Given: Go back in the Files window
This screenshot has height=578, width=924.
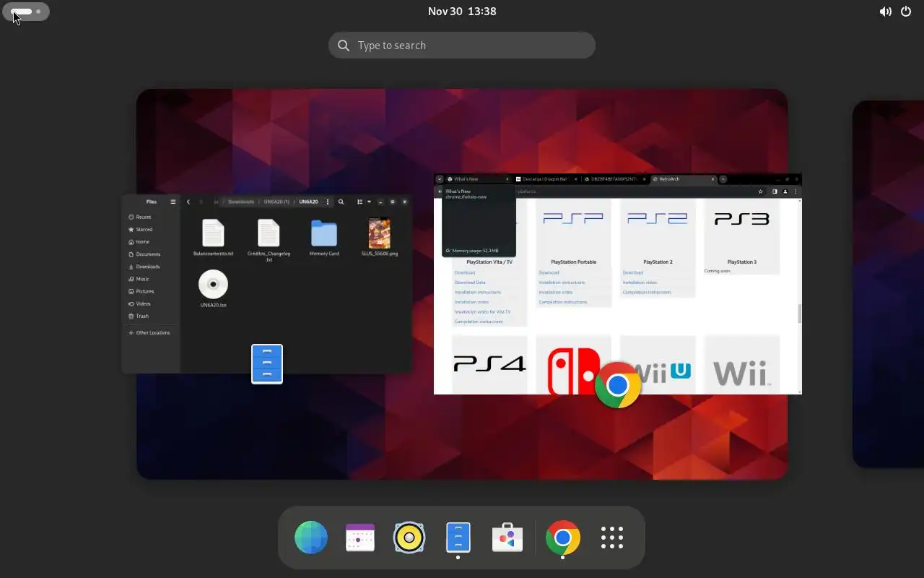Looking at the screenshot, I should [188, 202].
